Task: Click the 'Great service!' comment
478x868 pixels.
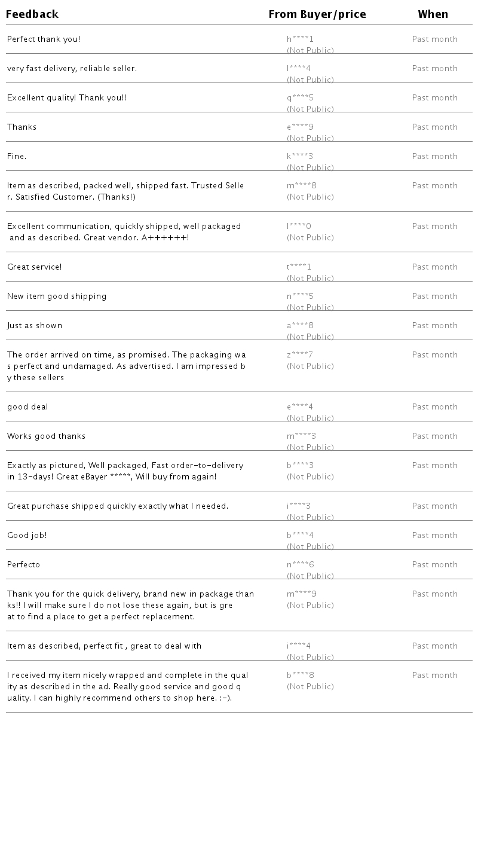Action: [35, 267]
